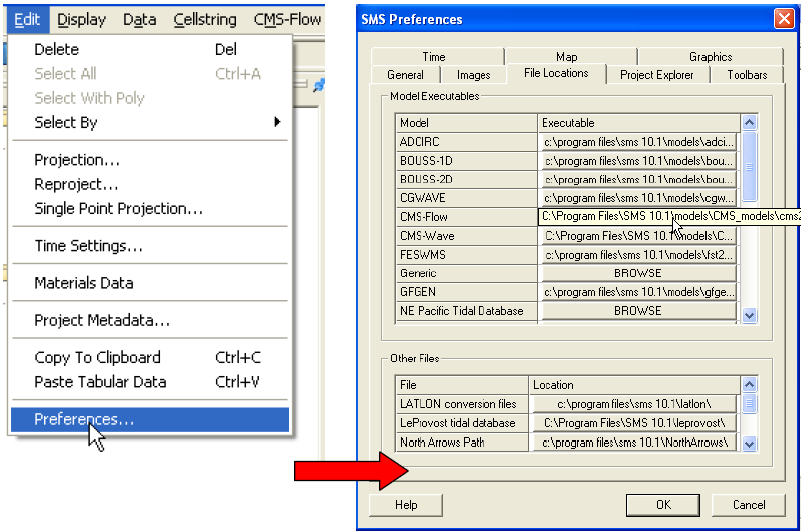Click Model Executables scrollbar down arrow
This screenshot has height=531, width=802.
(x=749, y=316)
